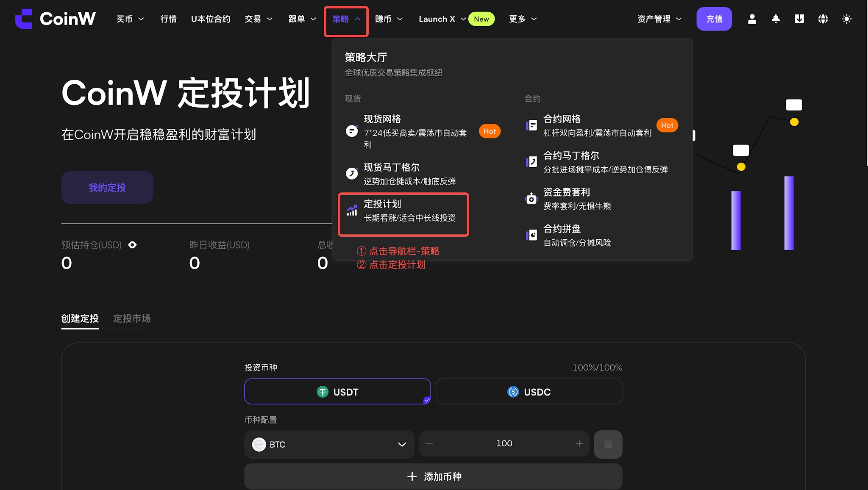Expand the 赚币 menu
This screenshot has width=868, height=490.
click(389, 19)
